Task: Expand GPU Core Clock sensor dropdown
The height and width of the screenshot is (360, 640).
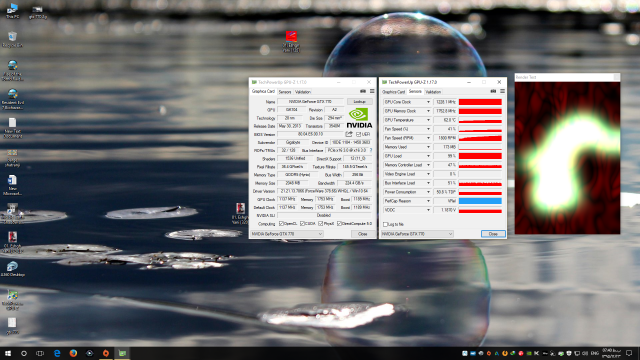Action: coord(428,102)
